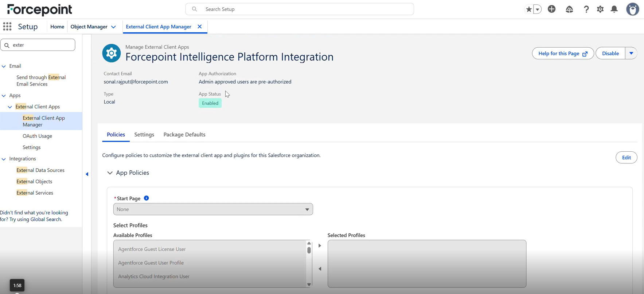644x294 pixels.
Task: Click the Edit button
Action: coord(627,158)
